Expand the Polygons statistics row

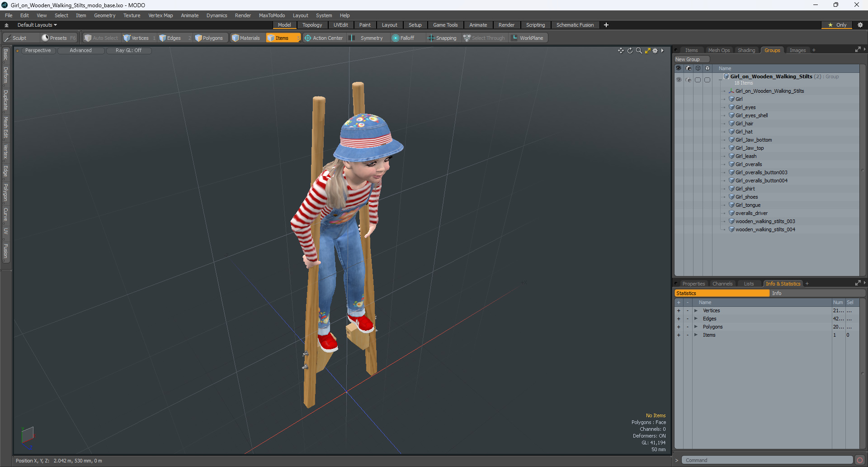[x=696, y=327]
